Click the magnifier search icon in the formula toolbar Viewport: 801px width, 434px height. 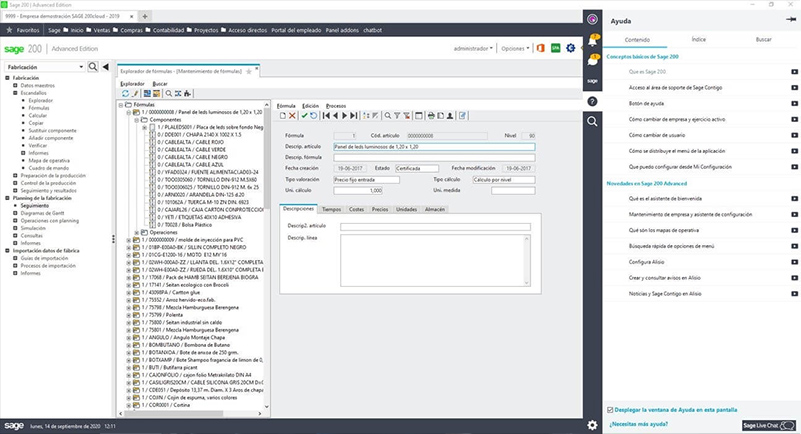pyautogui.click(x=388, y=116)
